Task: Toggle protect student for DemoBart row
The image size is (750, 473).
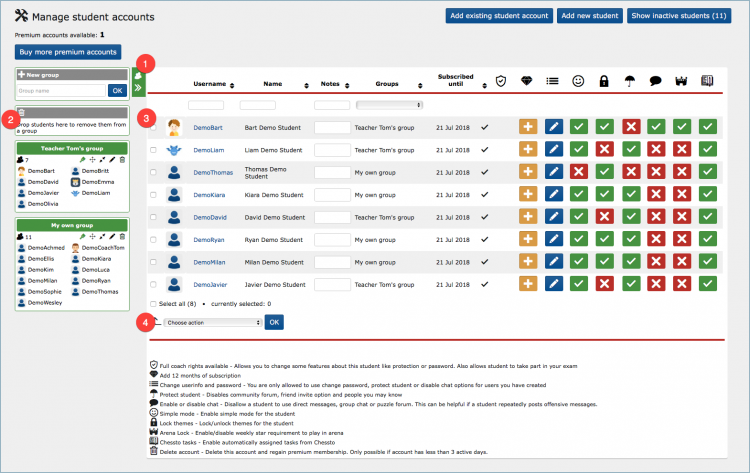Action: [x=630, y=127]
